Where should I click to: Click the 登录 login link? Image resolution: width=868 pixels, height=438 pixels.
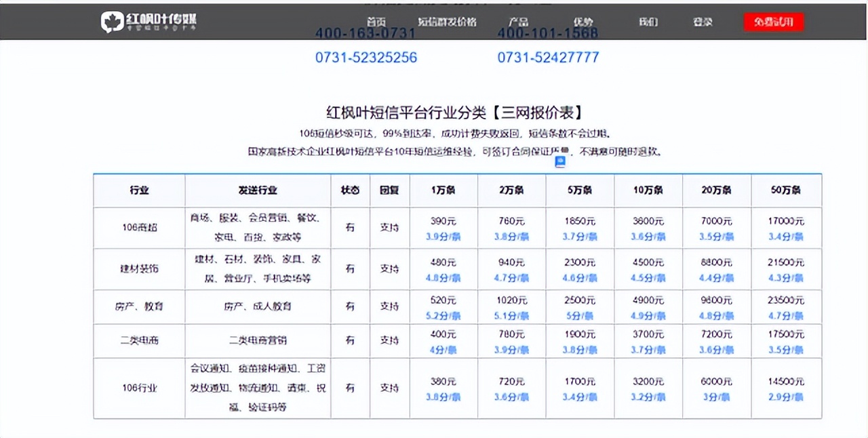pos(703,22)
